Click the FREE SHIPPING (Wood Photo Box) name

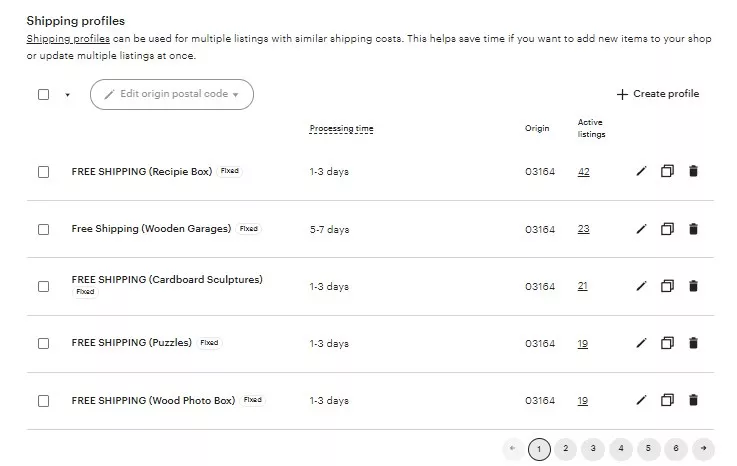tap(153, 401)
